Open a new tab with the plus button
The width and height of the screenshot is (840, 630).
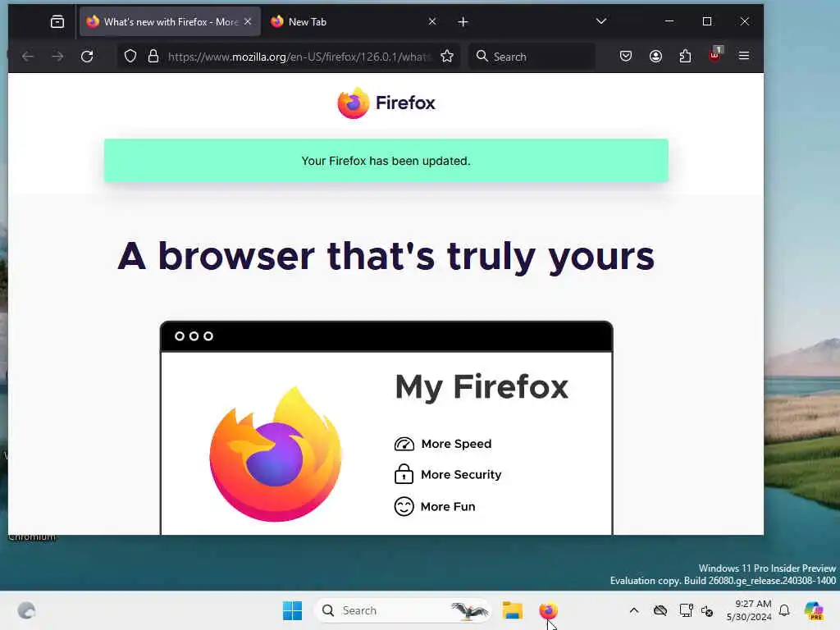[463, 21]
